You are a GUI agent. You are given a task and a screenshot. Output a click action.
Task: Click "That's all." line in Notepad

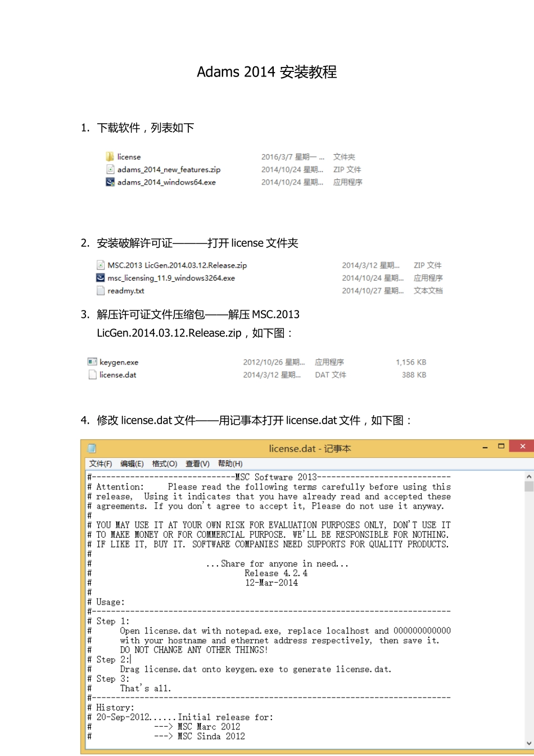tap(146, 688)
